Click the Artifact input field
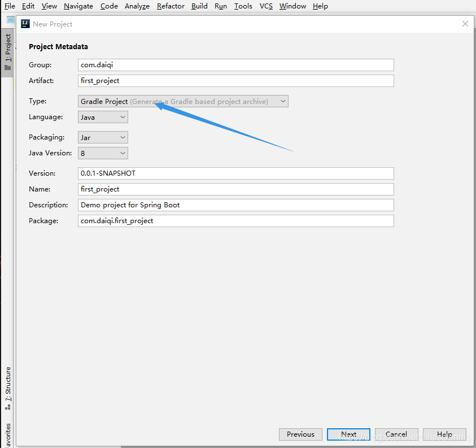 tap(236, 81)
